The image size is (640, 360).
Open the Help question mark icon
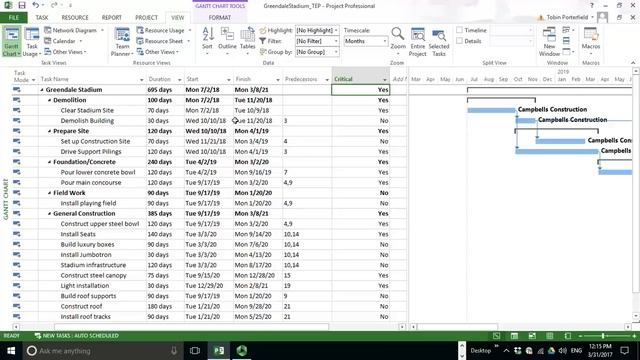point(591,5)
